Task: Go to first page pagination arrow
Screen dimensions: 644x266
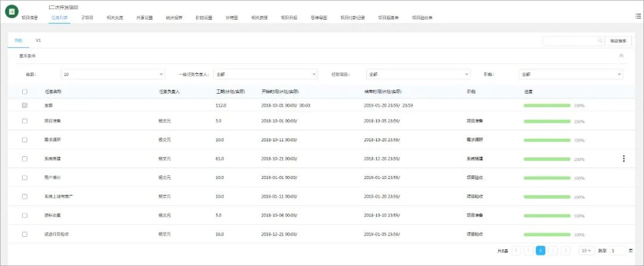Action: (516, 250)
